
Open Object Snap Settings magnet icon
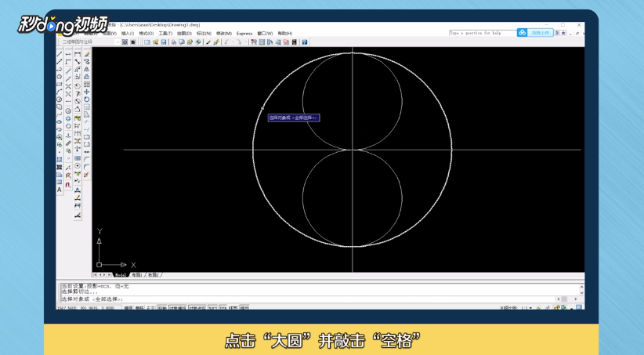click(x=68, y=185)
